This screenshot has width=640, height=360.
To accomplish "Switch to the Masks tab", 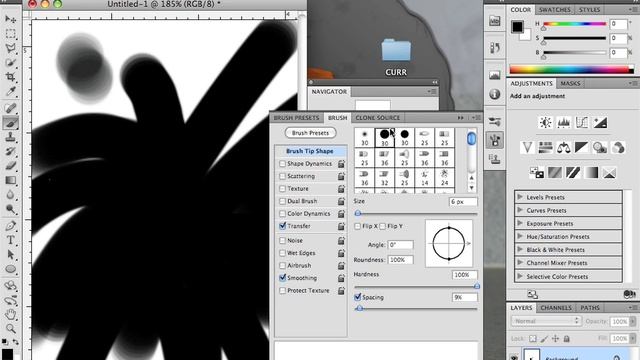I will (570, 83).
